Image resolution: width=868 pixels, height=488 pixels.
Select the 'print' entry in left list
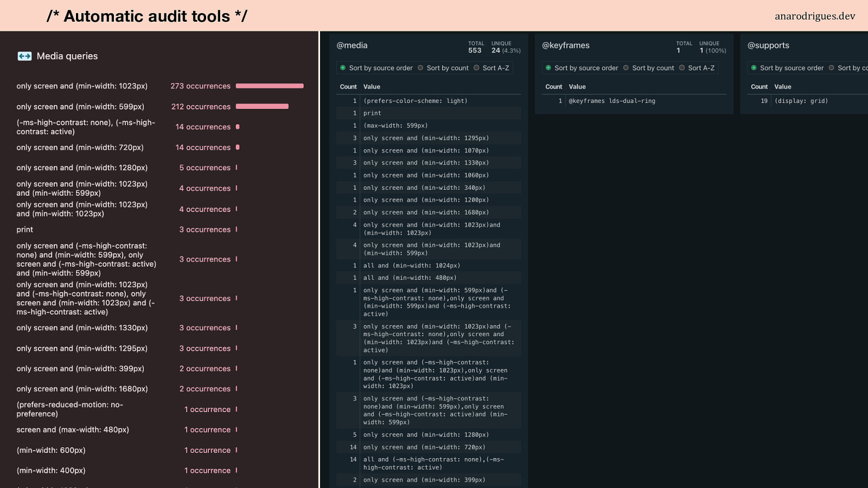(25, 230)
